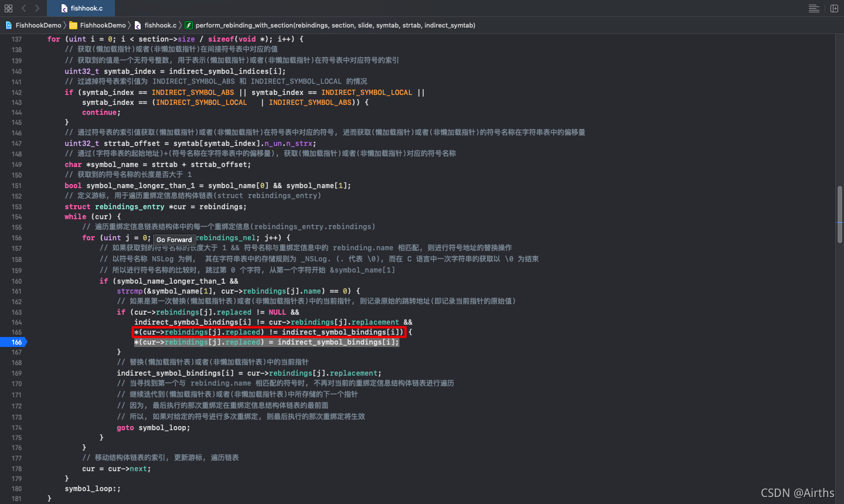Click line number 178 in the gutter

click(16, 469)
